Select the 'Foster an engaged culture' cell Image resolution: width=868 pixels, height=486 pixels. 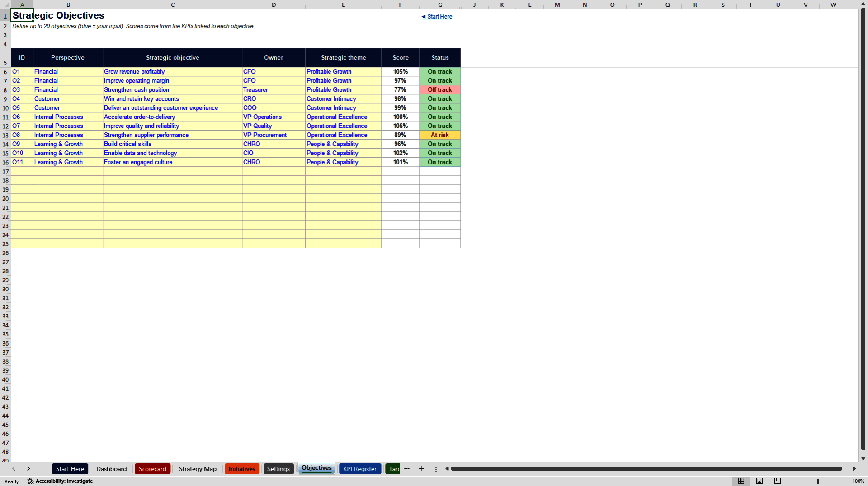click(173, 162)
